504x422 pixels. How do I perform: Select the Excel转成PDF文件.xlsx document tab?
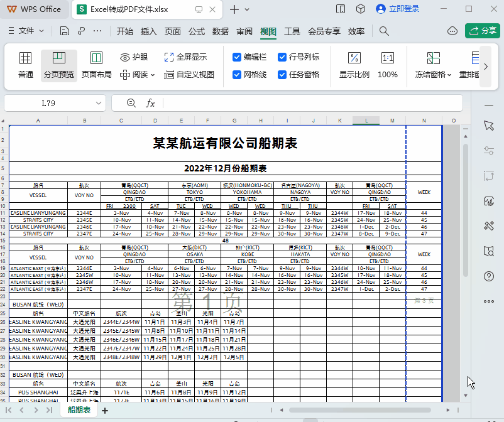129,9
